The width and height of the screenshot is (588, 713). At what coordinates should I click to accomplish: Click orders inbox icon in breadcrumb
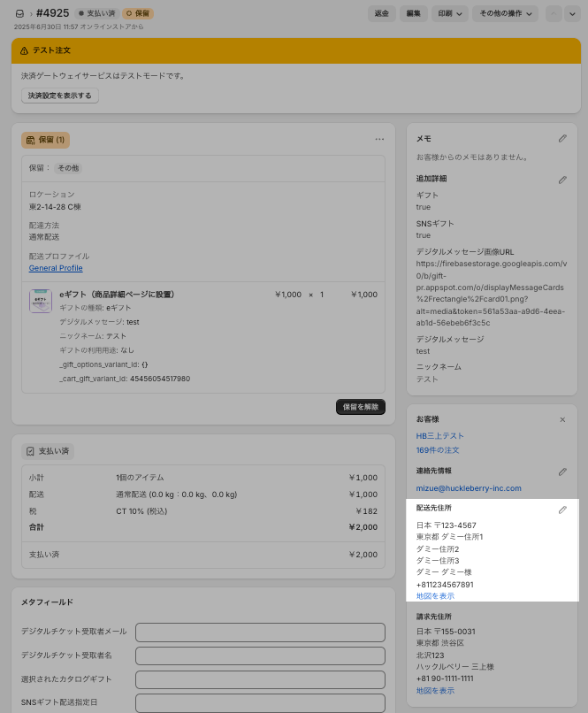[x=19, y=13]
